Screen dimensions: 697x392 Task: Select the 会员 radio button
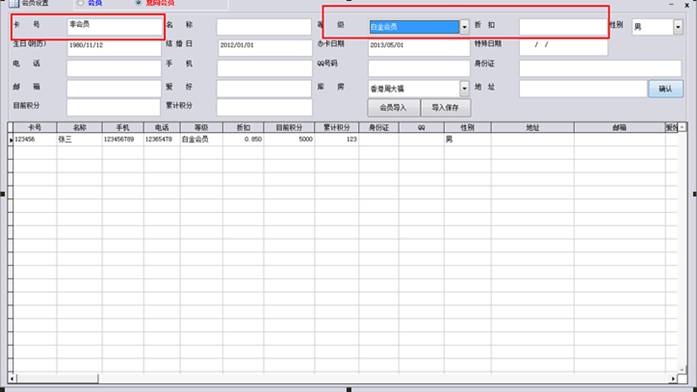click(x=81, y=3)
